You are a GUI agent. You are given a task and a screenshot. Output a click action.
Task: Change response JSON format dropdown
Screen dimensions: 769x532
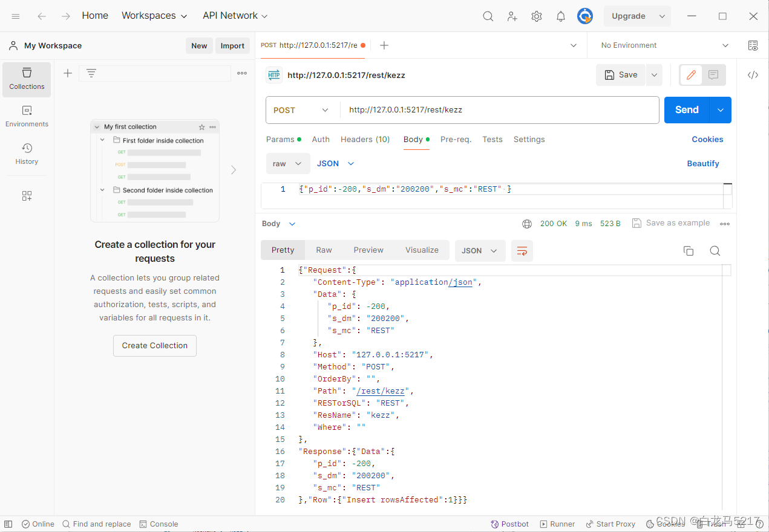(480, 251)
